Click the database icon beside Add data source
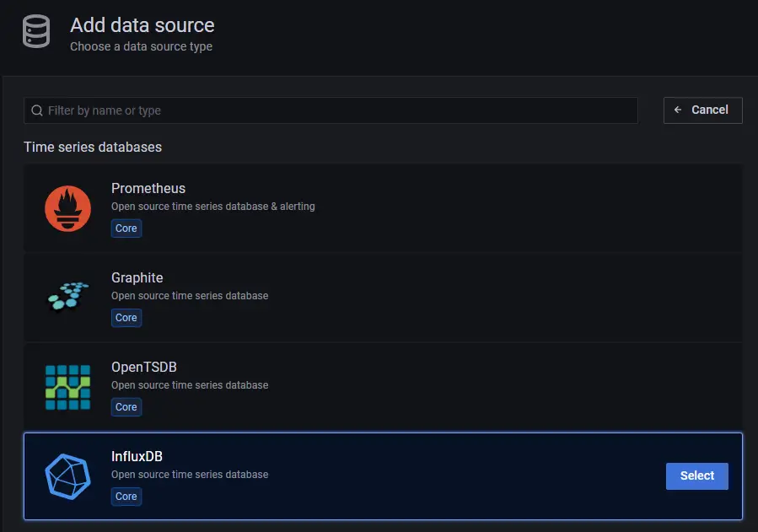Image resolution: width=758 pixels, height=532 pixels. 35,33
